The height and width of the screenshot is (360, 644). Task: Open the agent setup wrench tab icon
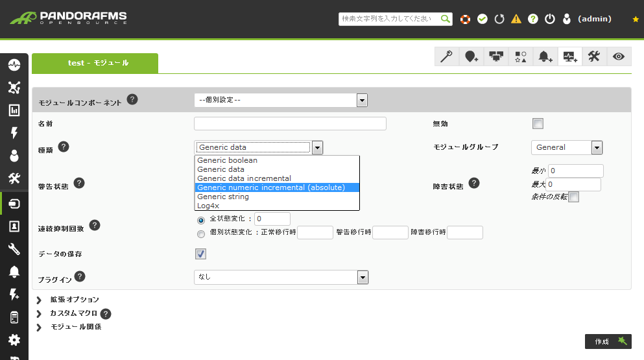click(446, 56)
